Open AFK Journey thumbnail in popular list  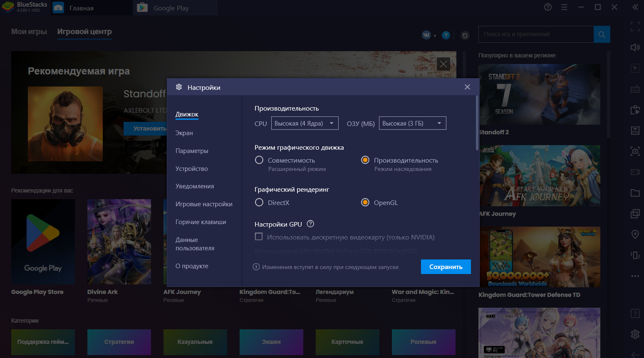point(539,175)
